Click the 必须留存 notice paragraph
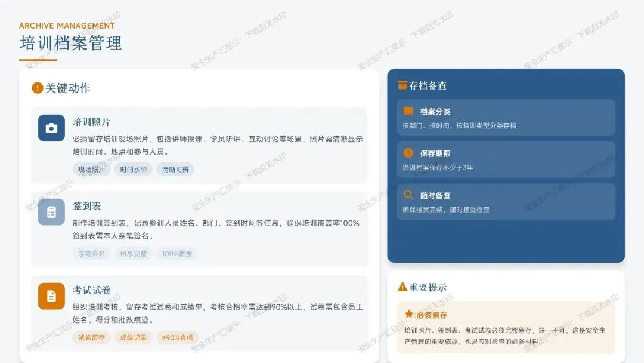 click(505, 336)
